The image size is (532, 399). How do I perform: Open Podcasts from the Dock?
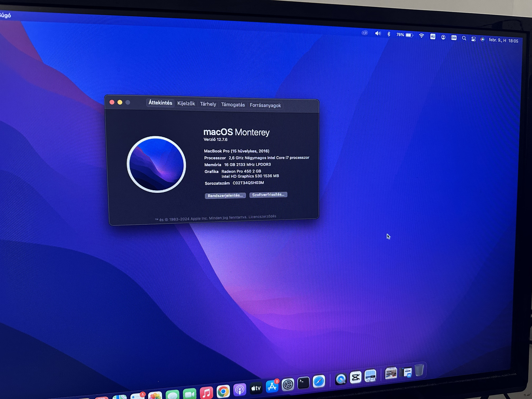point(240,389)
